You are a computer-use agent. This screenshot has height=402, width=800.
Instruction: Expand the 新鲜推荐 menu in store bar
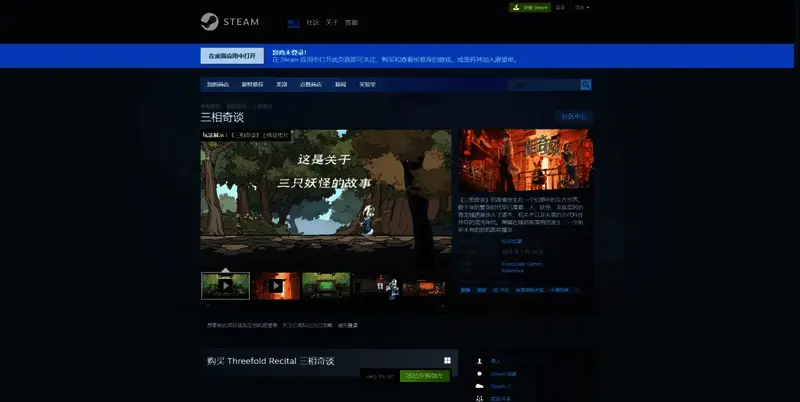pyautogui.click(x=255, y=85)
